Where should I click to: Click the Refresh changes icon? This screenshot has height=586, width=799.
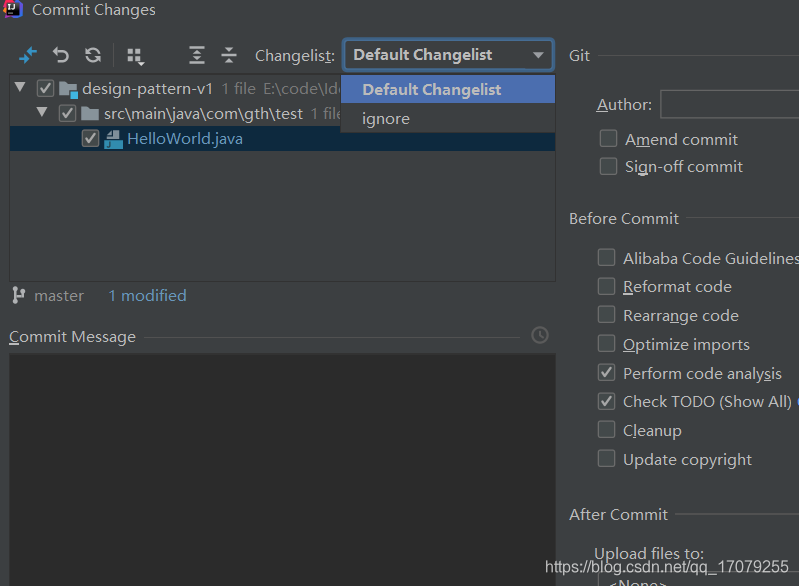click(93, 55)
